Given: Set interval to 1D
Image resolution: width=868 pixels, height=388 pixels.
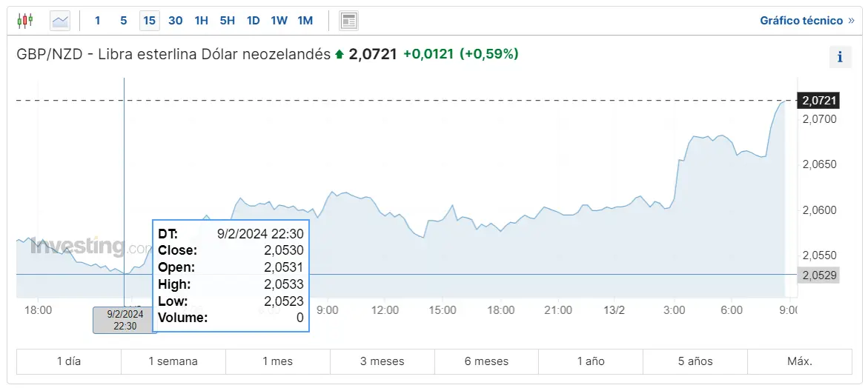Looking at the screenshot, I should coord(254,21).
